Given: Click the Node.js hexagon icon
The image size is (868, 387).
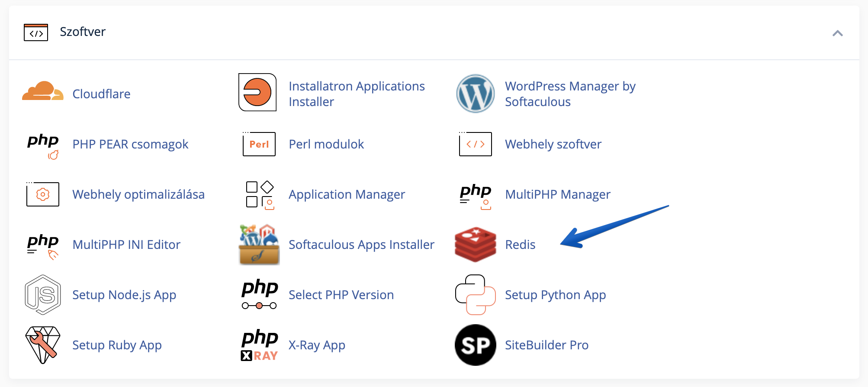Looking at the screenshot, I should (43, 295).
